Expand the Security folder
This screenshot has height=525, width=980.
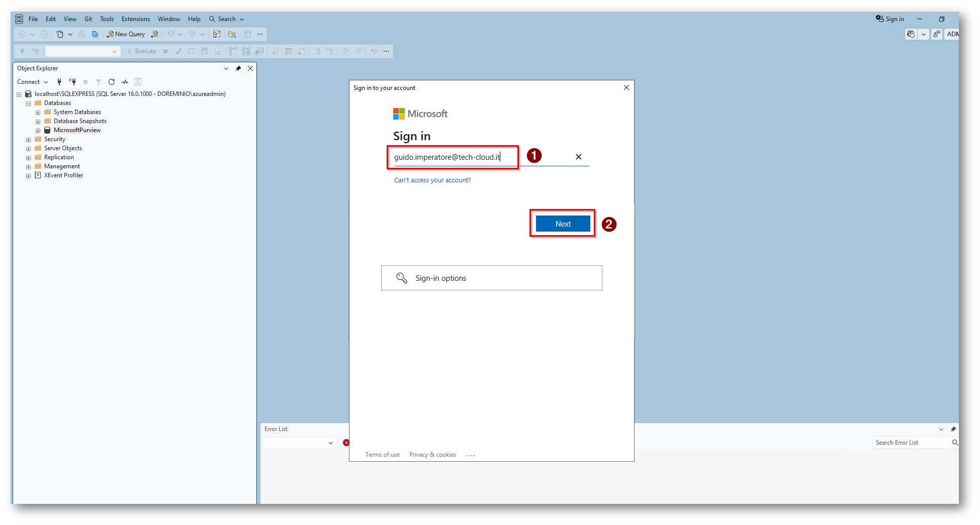click(29, 140)
